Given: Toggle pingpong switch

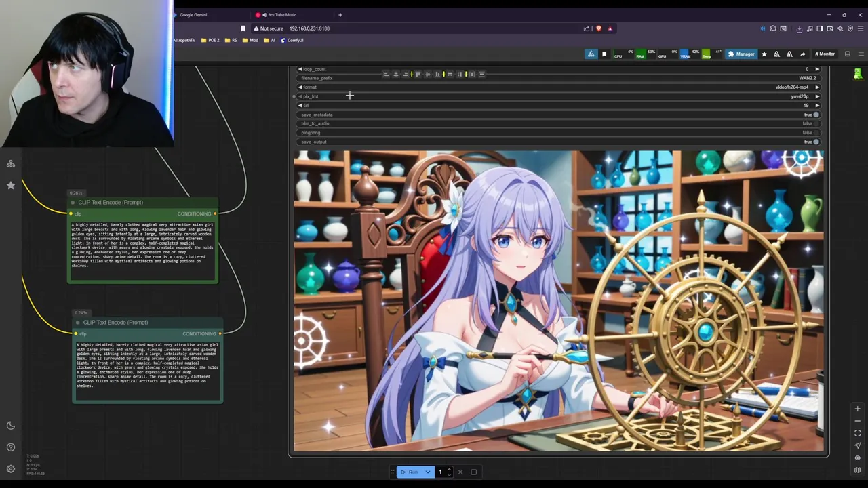Looking at the screenshot, I should click(x=816, y=133).
